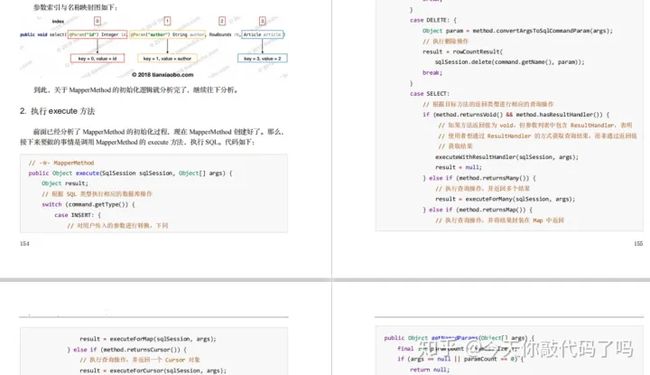Click the "RowBounds" parameter in the diagram

[x=220, y=34]
